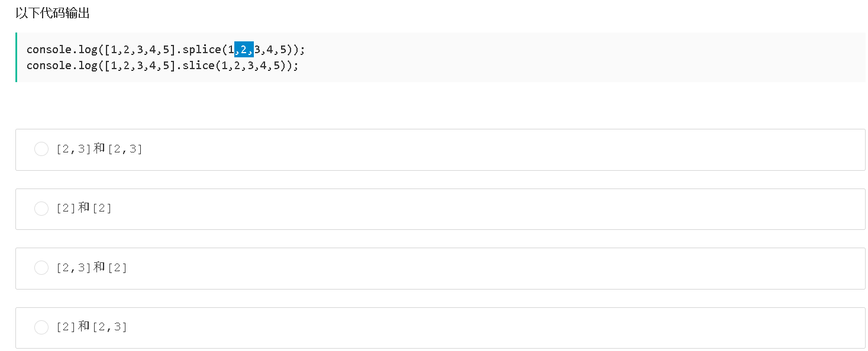
Task: Click the array literal [1,2,3,4,5] in the splice line
Action: tap(138, 50)
